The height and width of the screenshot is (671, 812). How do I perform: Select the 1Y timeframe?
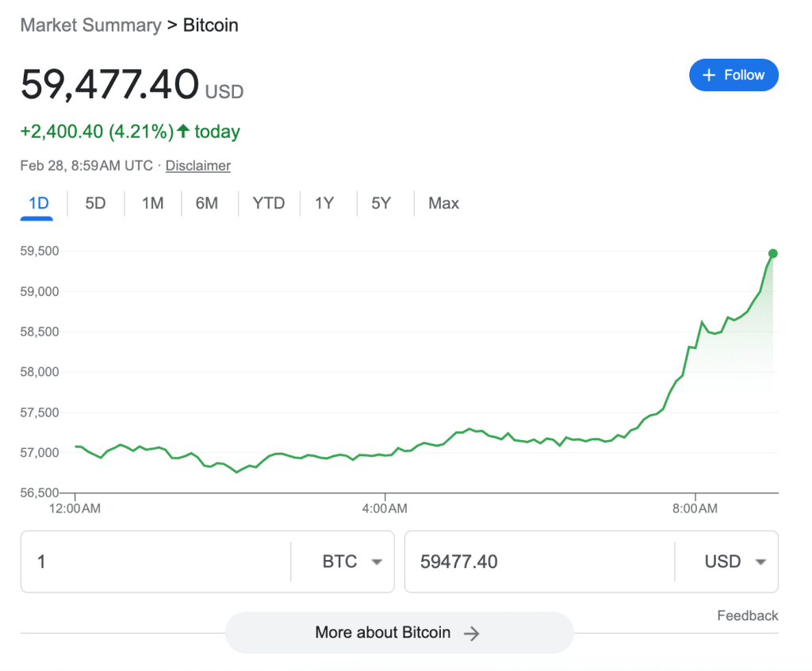[324, 203]
